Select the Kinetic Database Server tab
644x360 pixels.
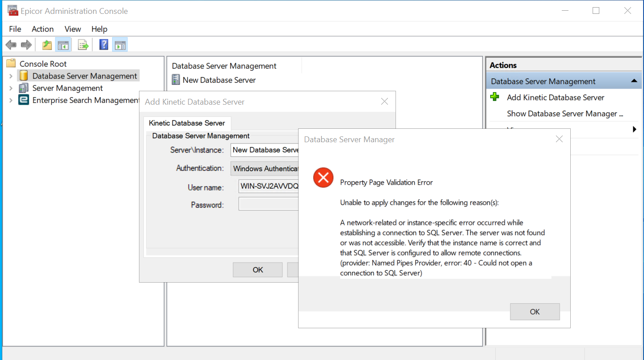(187, 123)
